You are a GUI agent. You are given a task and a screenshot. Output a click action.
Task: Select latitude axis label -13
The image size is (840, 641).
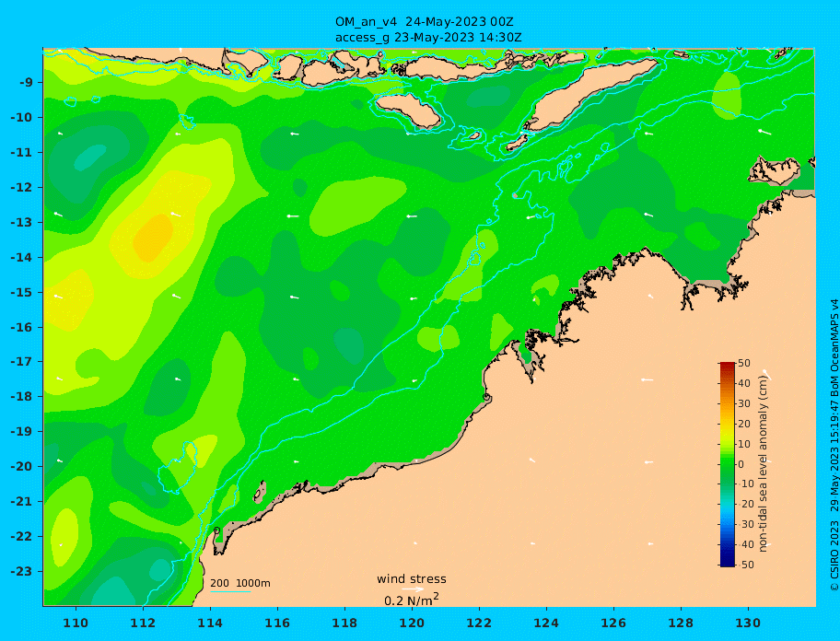[x=22, y=222]
